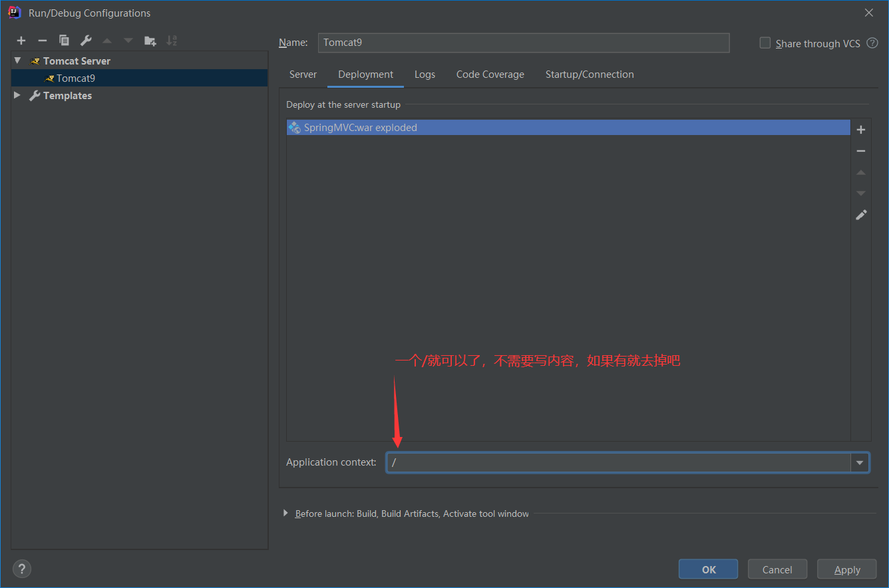Collapse the Tomcat Server tree node
The image size is (889, 588).
click(x=18, y=61)
